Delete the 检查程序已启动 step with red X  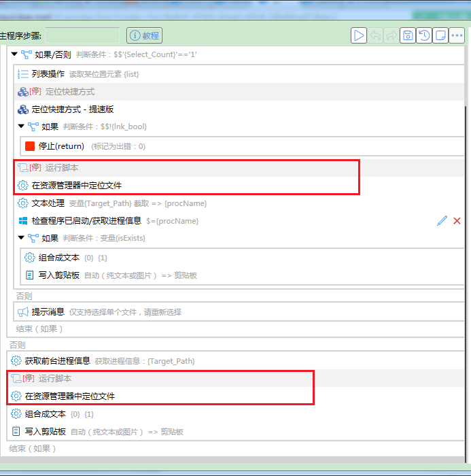point(457,221)
